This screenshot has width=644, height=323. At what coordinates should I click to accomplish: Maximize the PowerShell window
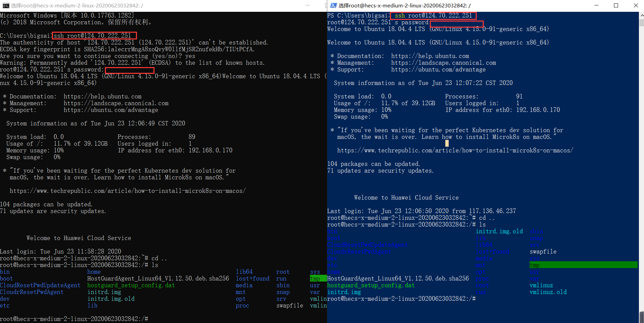click(x=616, y=5)
